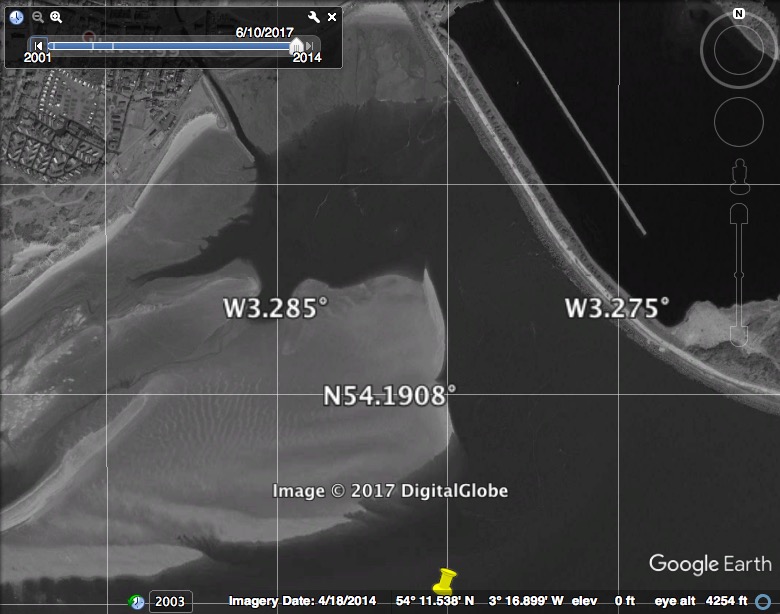
Task: Open time slider options via wrench icon
Action: coord(314,17)
